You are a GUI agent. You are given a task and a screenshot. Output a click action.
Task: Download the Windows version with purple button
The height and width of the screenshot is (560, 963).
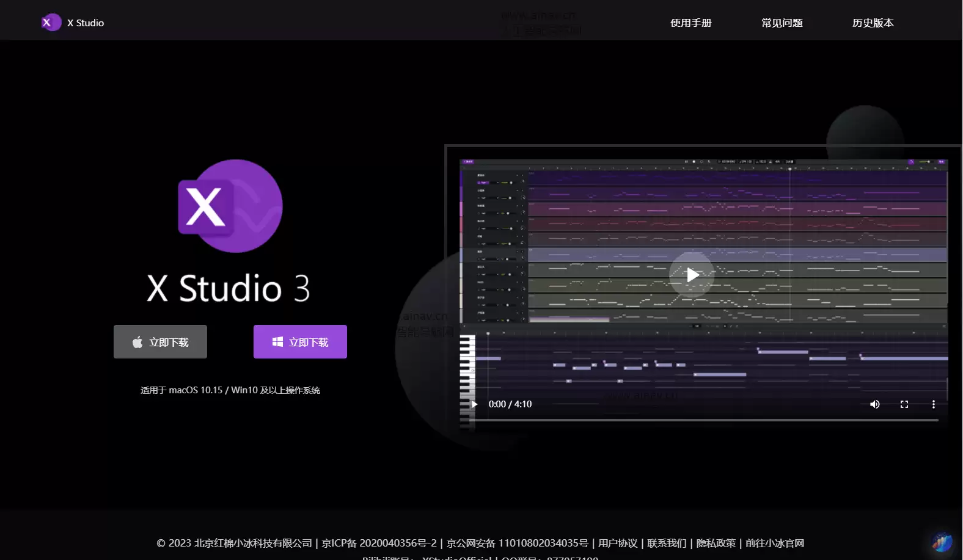point(300,342)
